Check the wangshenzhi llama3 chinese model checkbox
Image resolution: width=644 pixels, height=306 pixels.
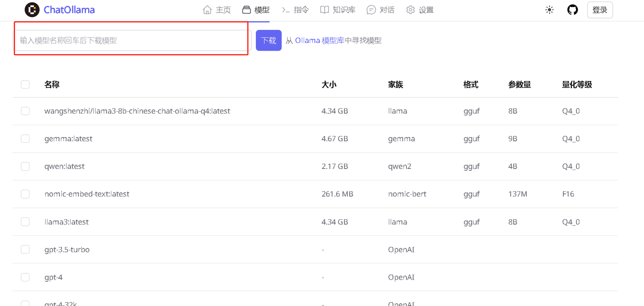[x=25, y=110]
